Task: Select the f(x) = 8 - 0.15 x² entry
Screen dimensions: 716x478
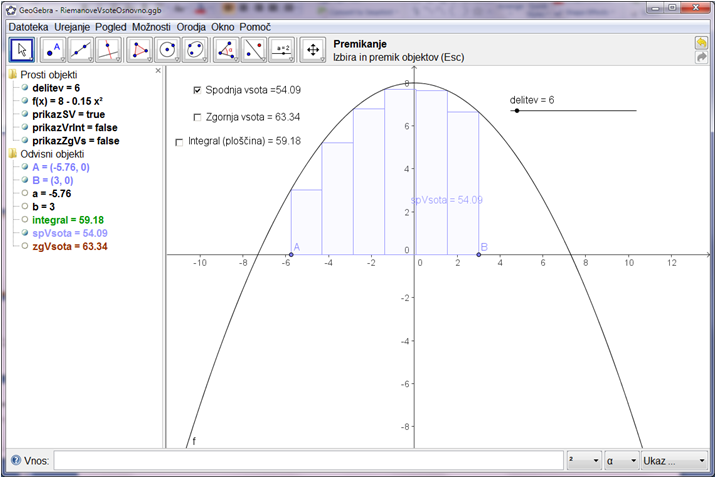Action: [68, 101]
